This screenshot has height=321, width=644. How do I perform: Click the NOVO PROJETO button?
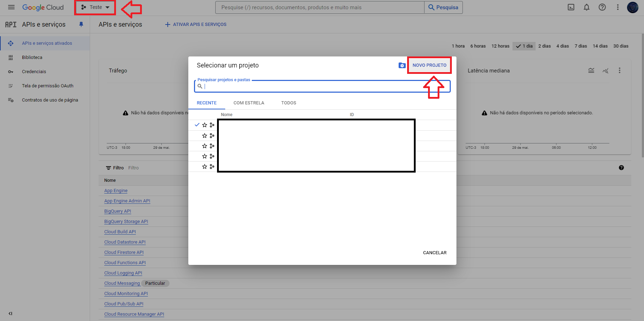click(x=429, y=65)
